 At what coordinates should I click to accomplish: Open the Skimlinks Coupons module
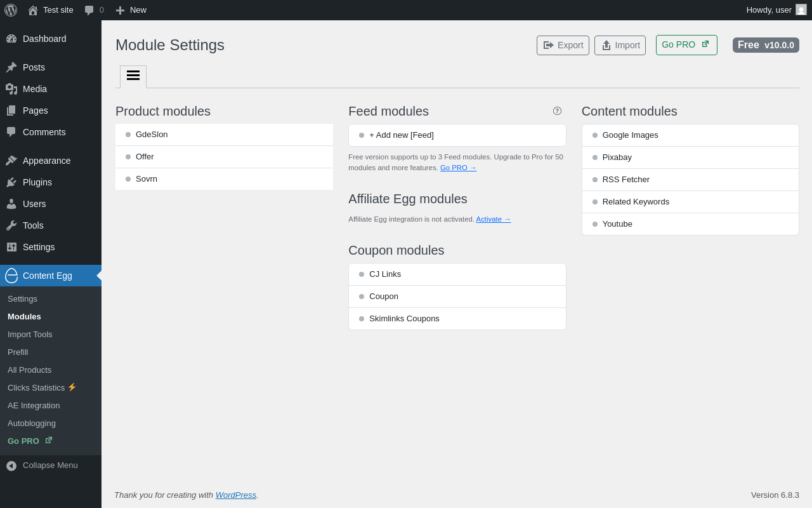coord(404,319)
